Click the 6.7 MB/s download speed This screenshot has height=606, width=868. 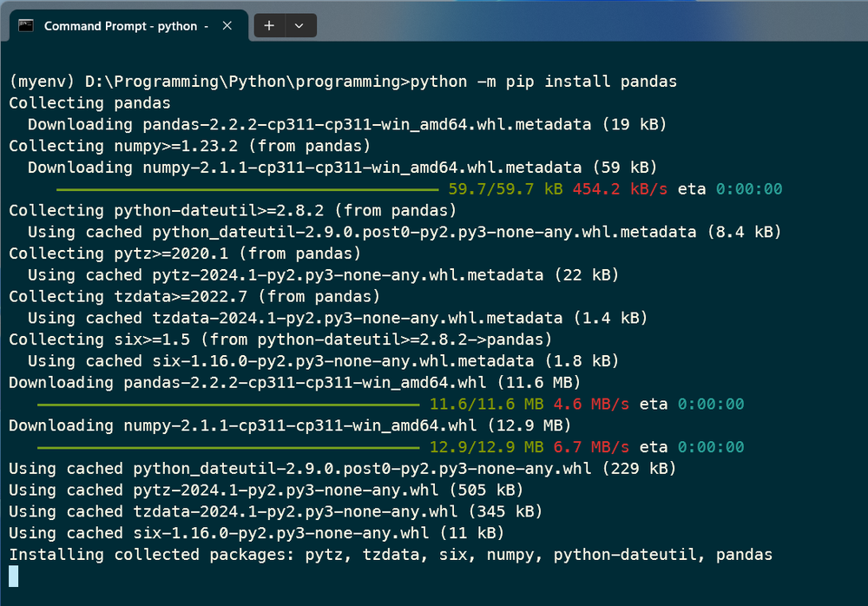pos(591,447)
